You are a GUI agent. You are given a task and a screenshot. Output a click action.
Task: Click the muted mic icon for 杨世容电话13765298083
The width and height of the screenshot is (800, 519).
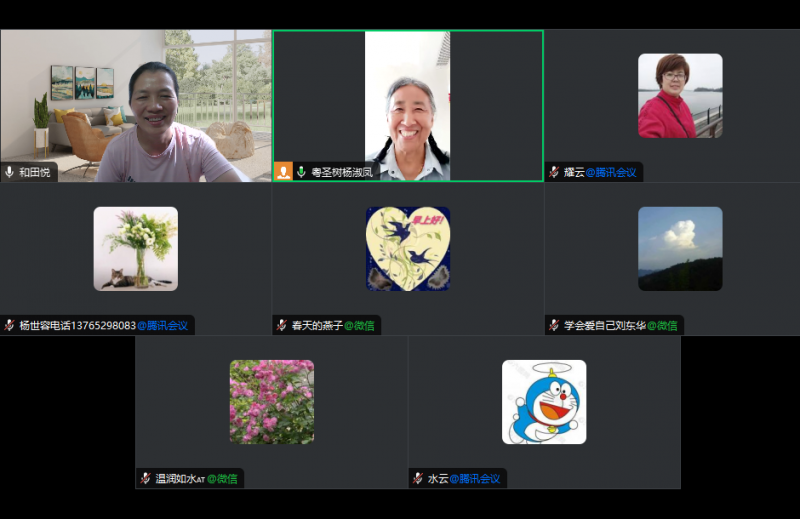(x=9, y=325)
